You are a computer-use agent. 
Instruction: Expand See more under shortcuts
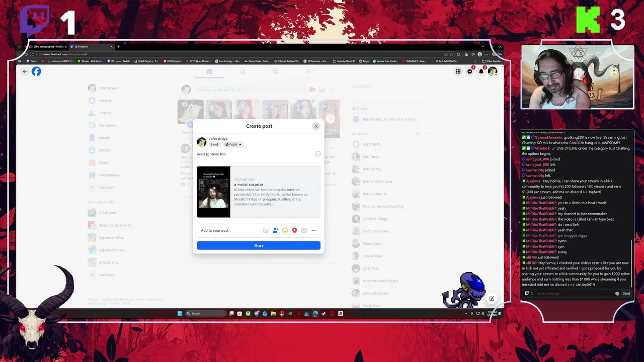point(102,275)
